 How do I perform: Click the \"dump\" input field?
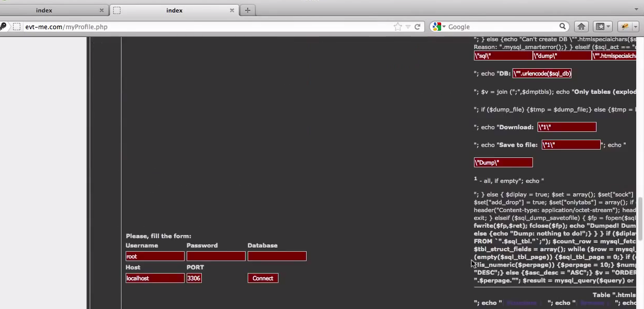pyautogui.click(x=562, y=56)
